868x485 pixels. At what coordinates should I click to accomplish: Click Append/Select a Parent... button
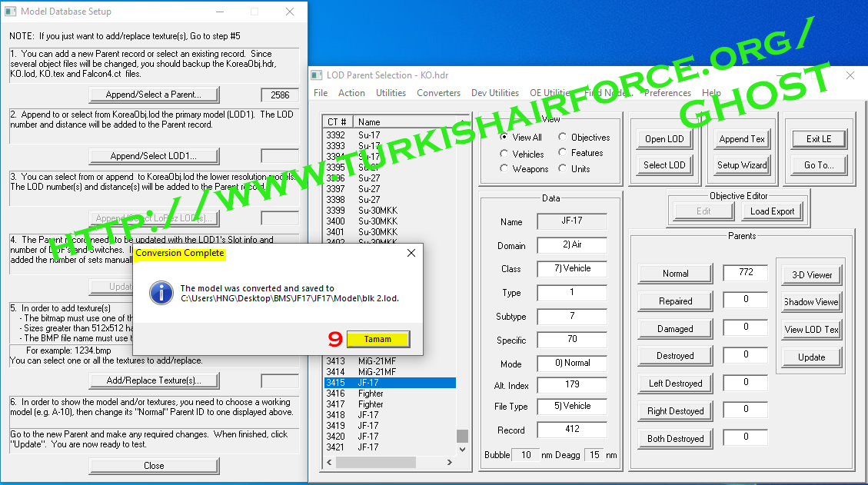coord(154,95)
